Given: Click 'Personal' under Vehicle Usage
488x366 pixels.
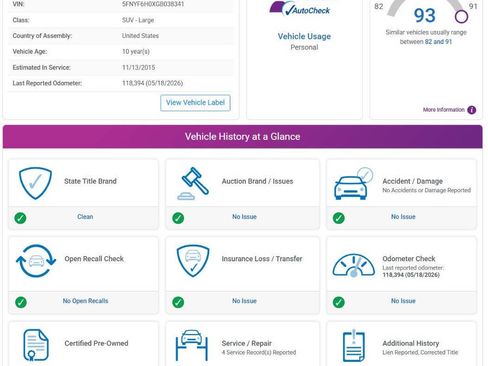Looking at the screenshot, I should click(x=304, y=47).
